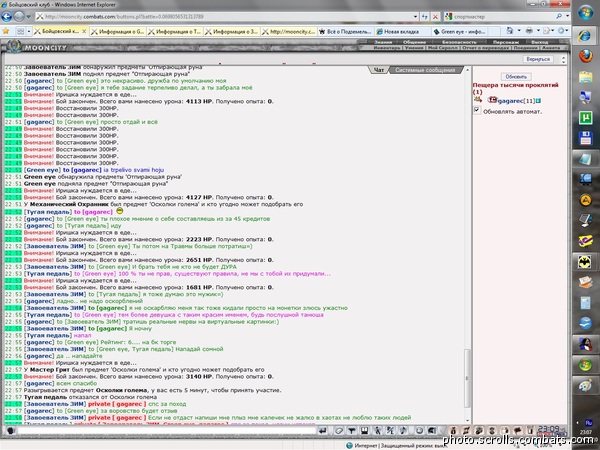Viewport: 600px width, 450px height.
Task: Open the 'Green eye - инфо...' browser tab
Action: 460,31
